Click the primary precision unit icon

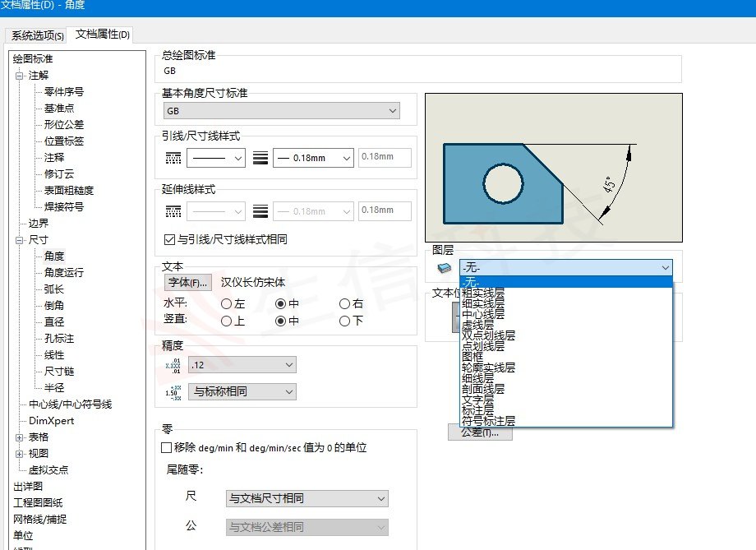173,365
